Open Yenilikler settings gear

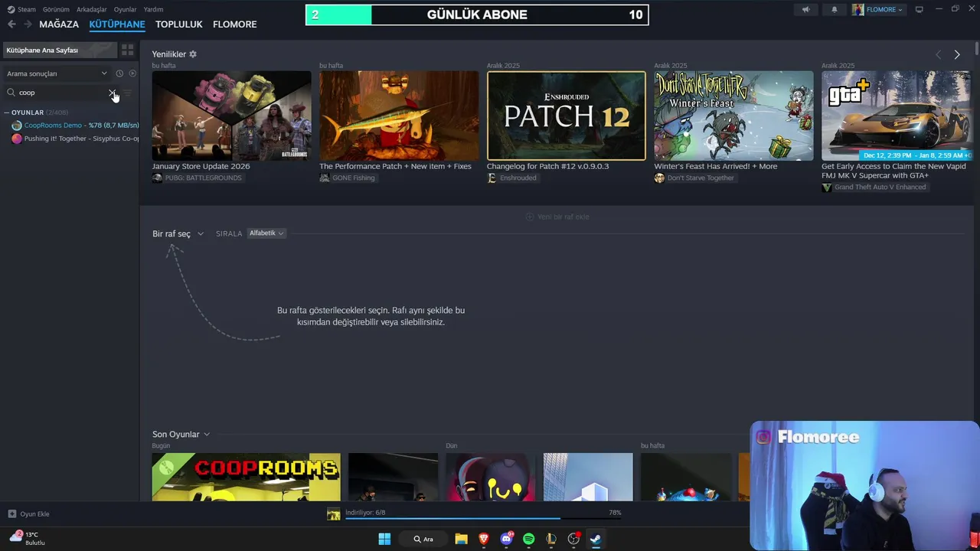tap(193, 54)
